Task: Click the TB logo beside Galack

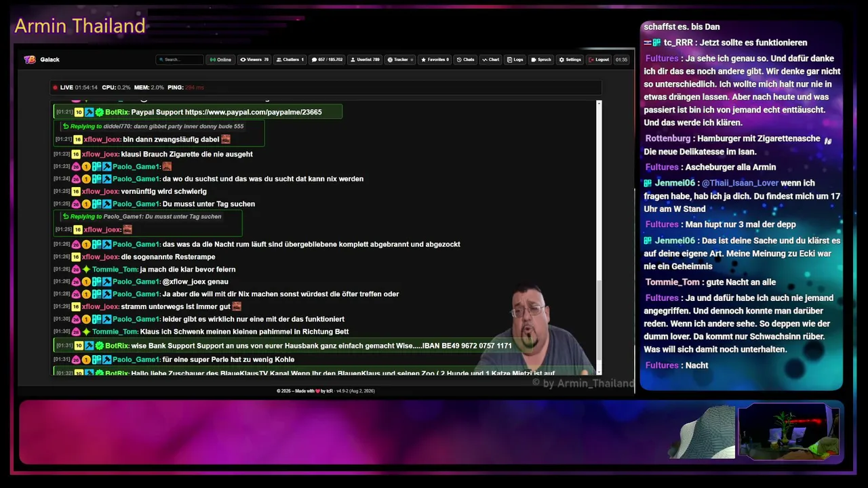Action: point(29,60)
